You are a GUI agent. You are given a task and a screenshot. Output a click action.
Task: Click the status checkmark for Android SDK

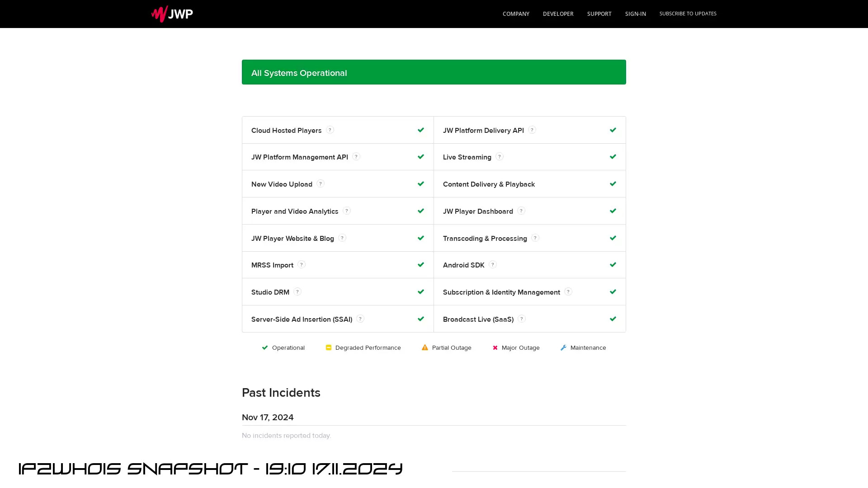click(x=613, y=265)
